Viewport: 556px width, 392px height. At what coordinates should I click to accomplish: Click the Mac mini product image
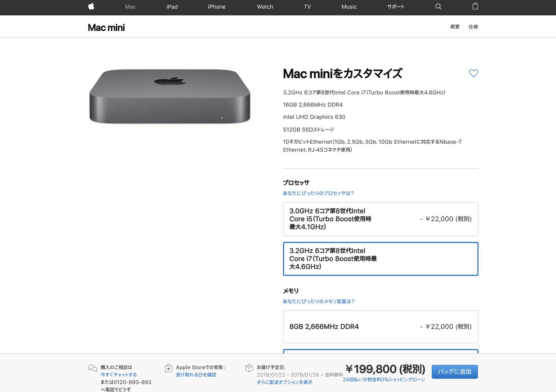click(170, 96)
